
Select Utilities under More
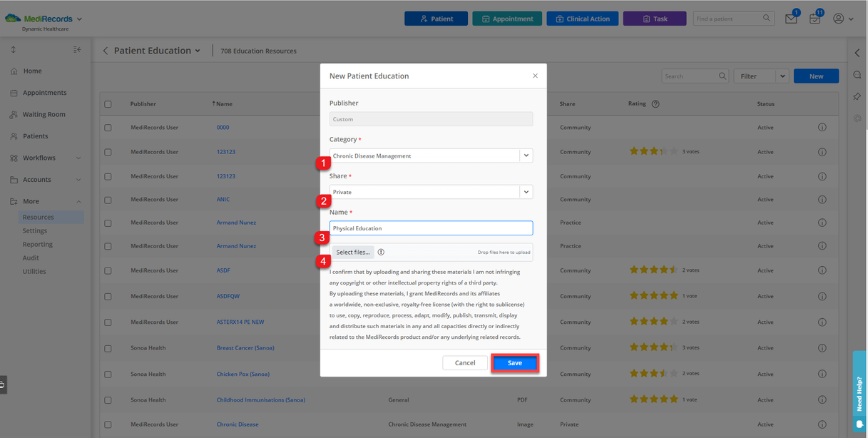[x=34, y=271]
